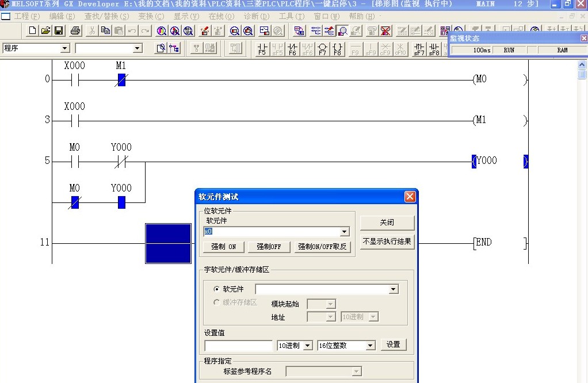Click the Y000 output coil in rung 5
Viewport: 588px width, 383px height.
pyautogui.click(x=500, y=161)
